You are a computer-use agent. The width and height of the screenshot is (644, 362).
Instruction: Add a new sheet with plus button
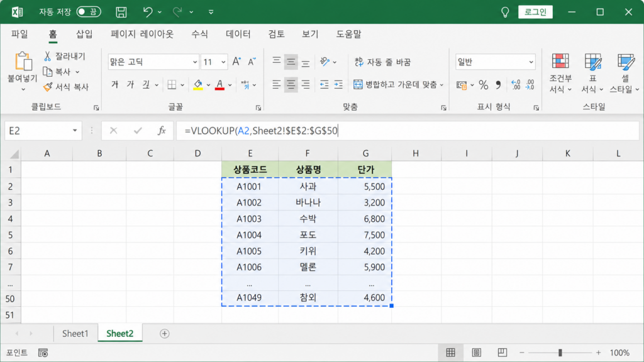(165, 334)
